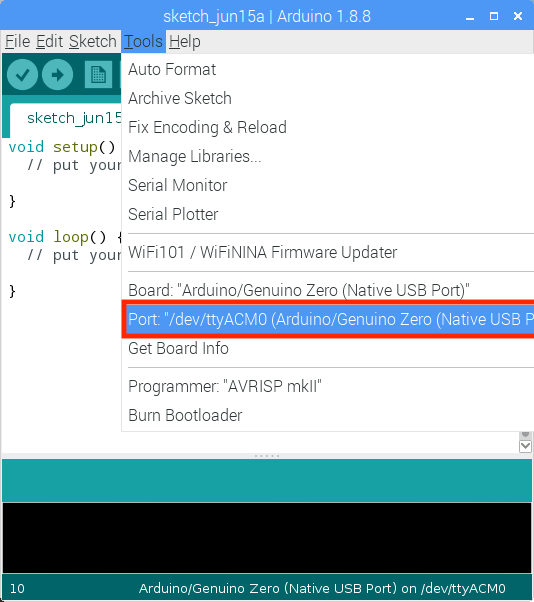Viewport: 534px width, 602px height.
Task: Maximize the Arduino window
Action: (494, 16)
